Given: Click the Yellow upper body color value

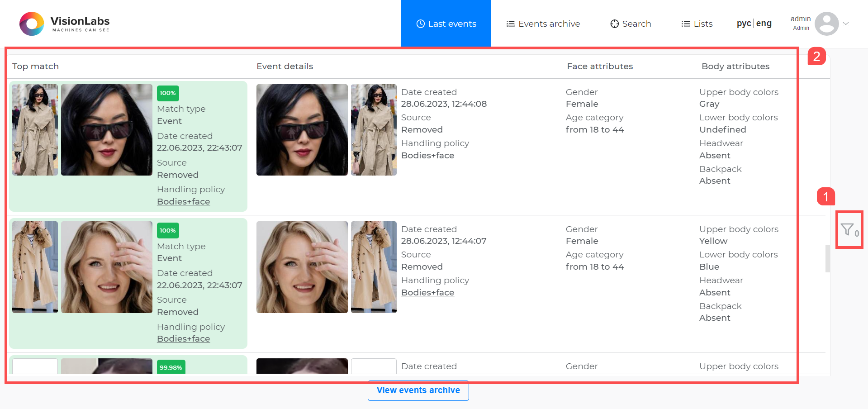Looking at the screenshot, I should [713, 241].
